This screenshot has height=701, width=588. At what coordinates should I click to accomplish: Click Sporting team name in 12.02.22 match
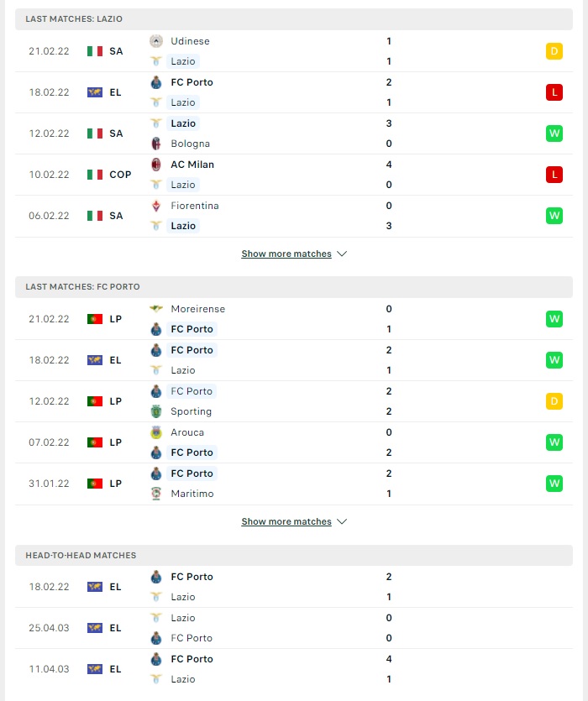pyautogui.click(x=191, y=411)
